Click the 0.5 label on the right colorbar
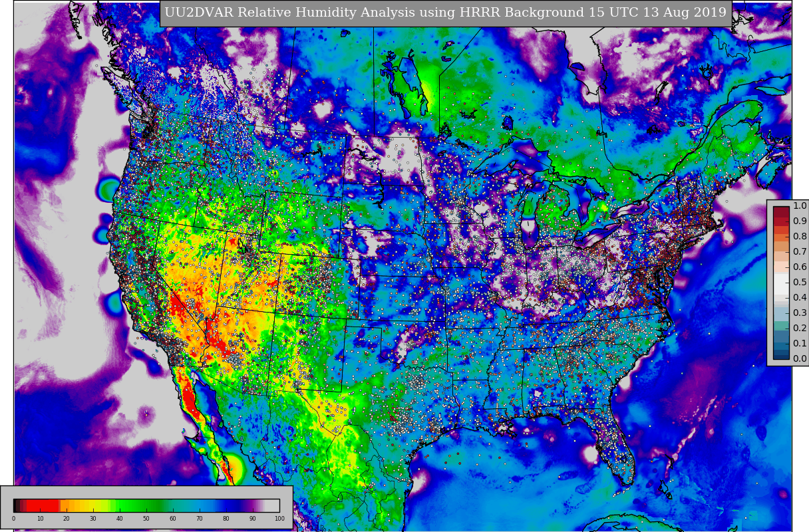 point(800,283)
